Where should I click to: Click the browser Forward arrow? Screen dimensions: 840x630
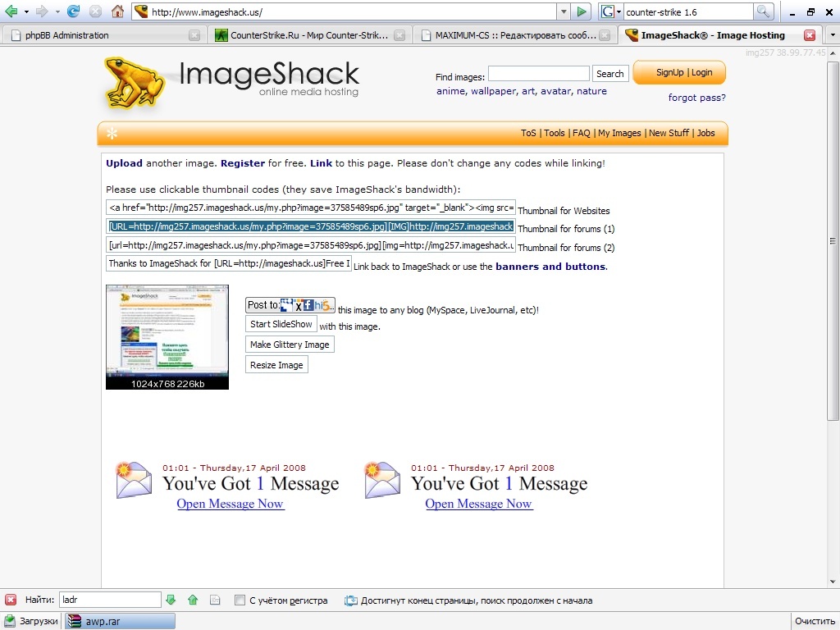coord(42,11)
